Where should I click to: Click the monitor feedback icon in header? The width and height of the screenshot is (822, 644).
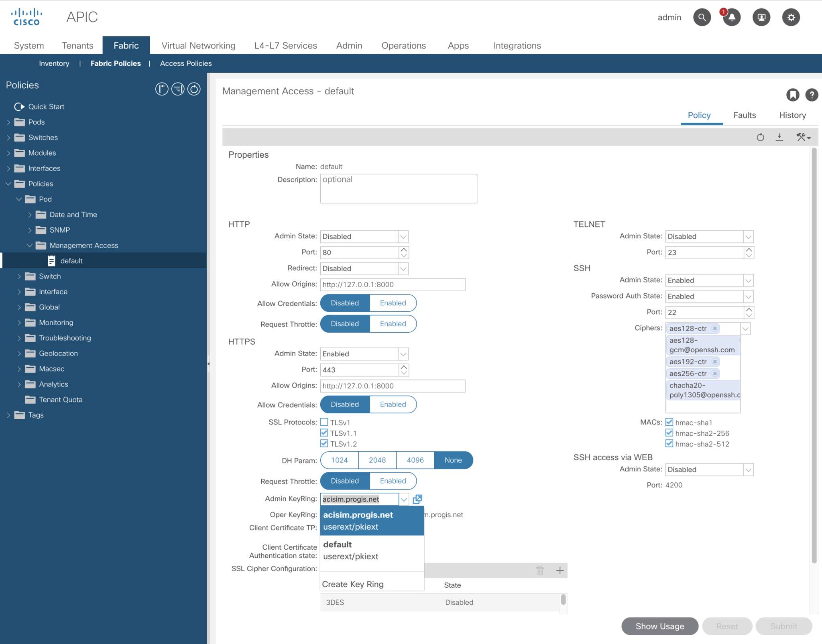[761, 17]
